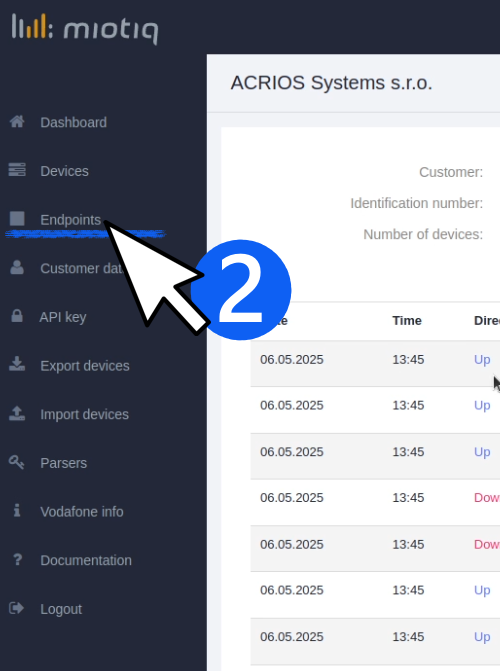Click the API key lock icon
Image resolution: width=500 pixels, height=671 pixels.
[17, 316]
